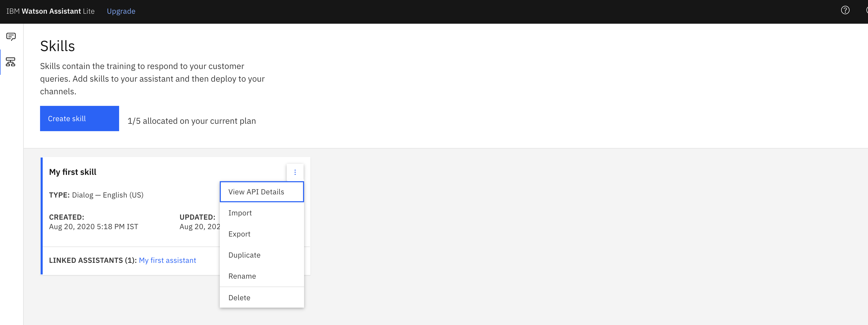The width and height of the screenshot is (868, 325).
Task: Click the Dialog — English (US) type text
Action: [108, 195]
